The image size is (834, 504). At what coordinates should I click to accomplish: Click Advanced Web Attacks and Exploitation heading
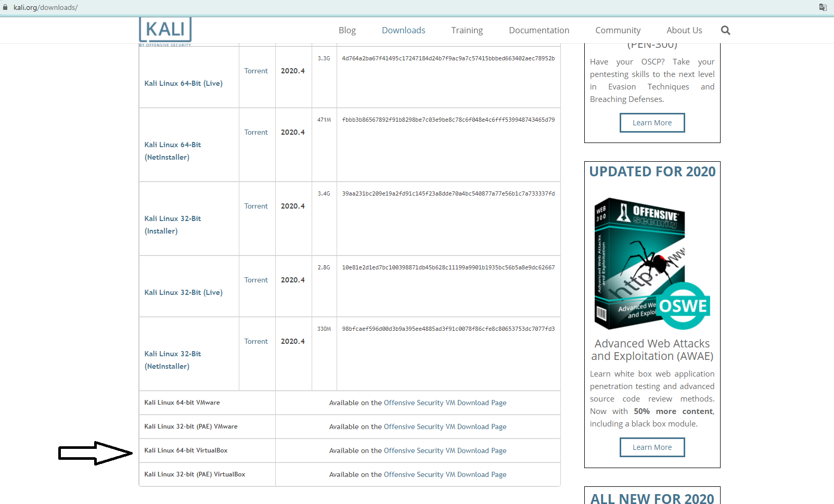click(652, 350)
